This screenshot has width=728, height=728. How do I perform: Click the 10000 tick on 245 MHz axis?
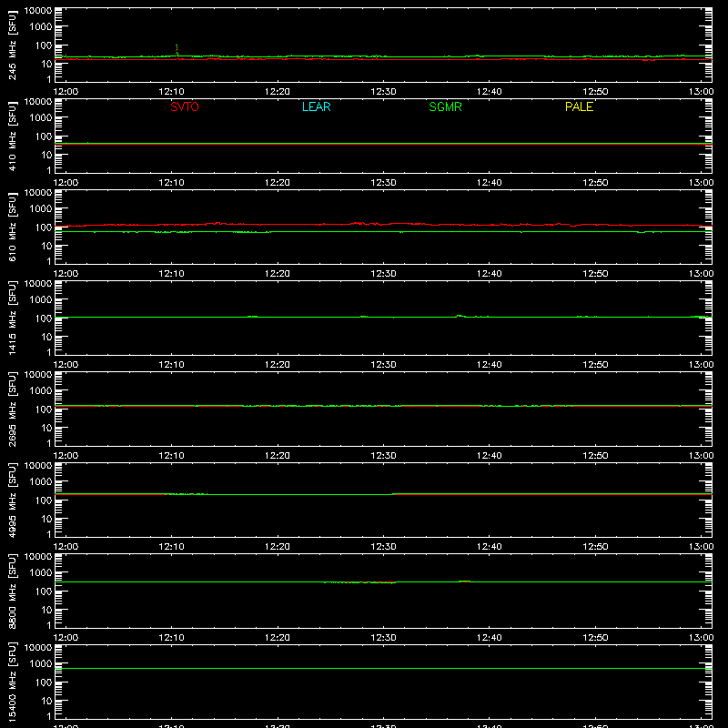coord(38,11)
